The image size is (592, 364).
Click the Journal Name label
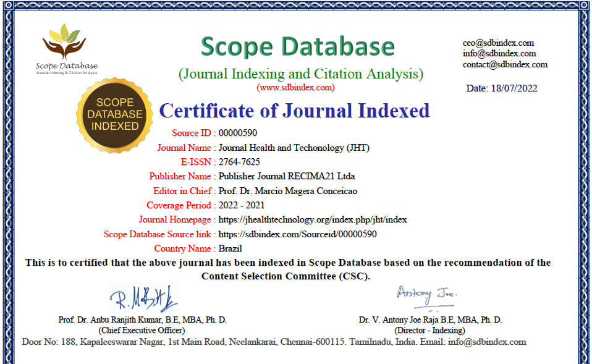[x=187, y=148]
